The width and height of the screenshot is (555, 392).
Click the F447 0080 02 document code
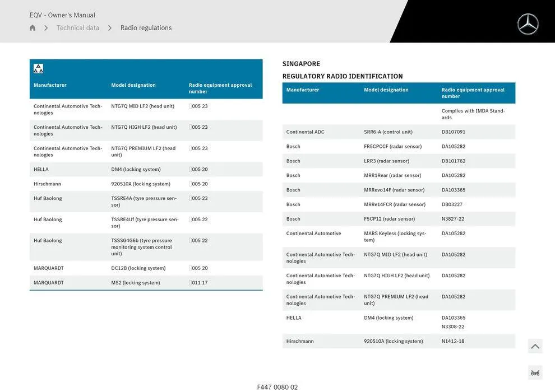(x=277, y=386)
